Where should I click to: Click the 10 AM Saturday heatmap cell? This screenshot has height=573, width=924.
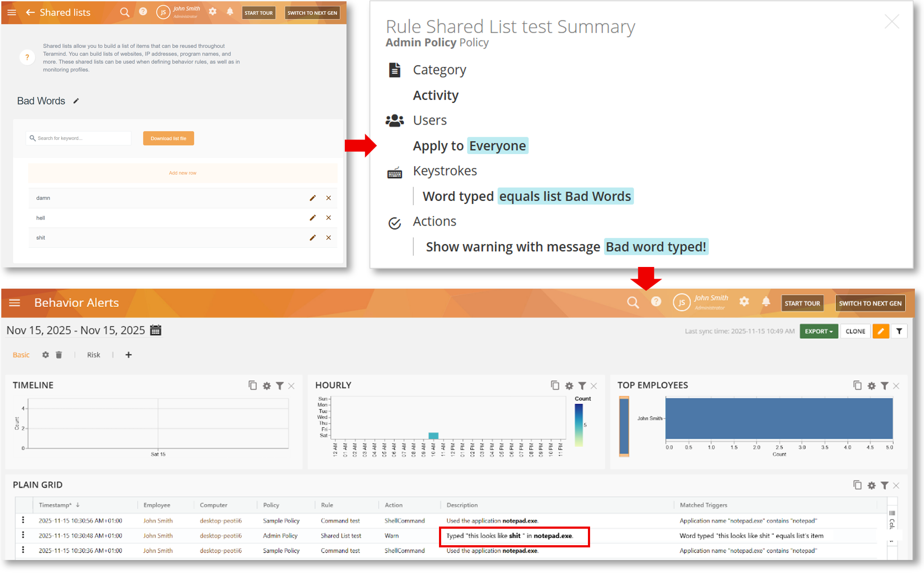coord(433,435)
